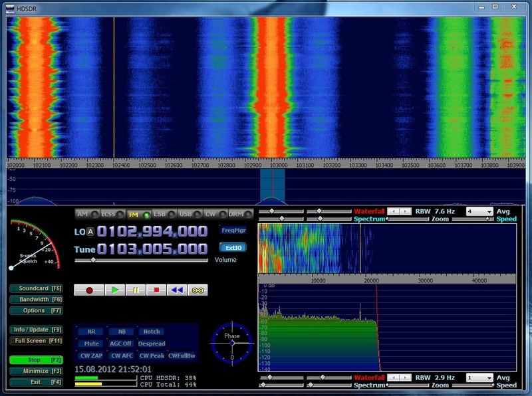Open the RBW averaging dropdown showing 4
The image size is (532, 396).
(480, 211)
